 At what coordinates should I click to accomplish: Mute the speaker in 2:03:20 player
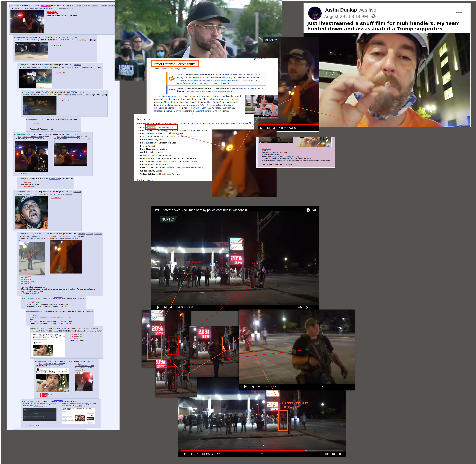198,454
